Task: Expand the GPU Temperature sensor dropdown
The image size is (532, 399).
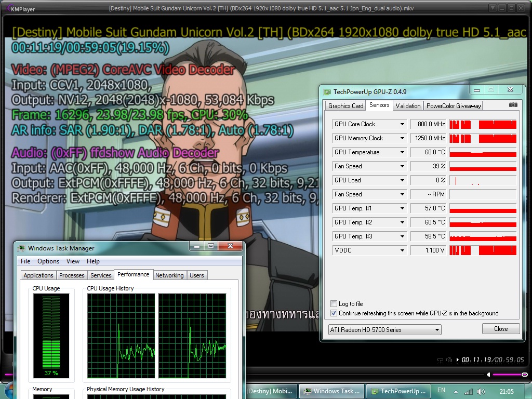Action: [402, 152]
